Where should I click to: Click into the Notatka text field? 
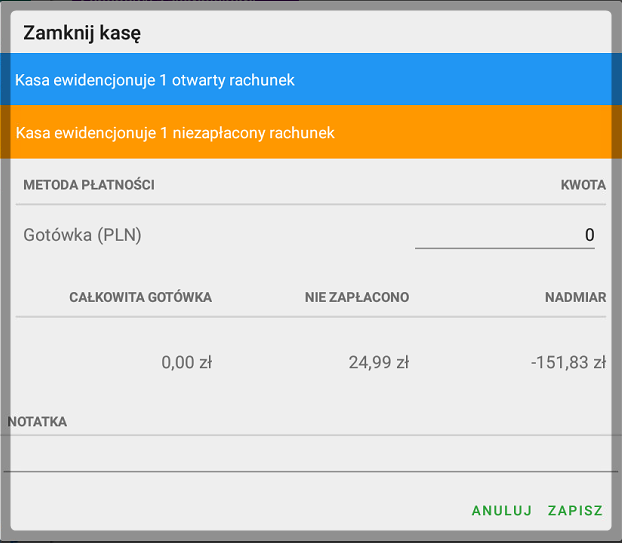pos(310,453)
